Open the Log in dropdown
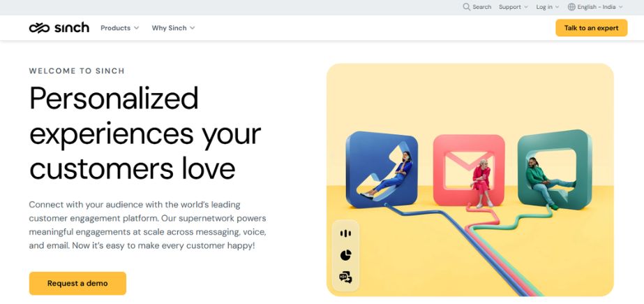This screenshot has height=304, width=644. tap(548, 7)
